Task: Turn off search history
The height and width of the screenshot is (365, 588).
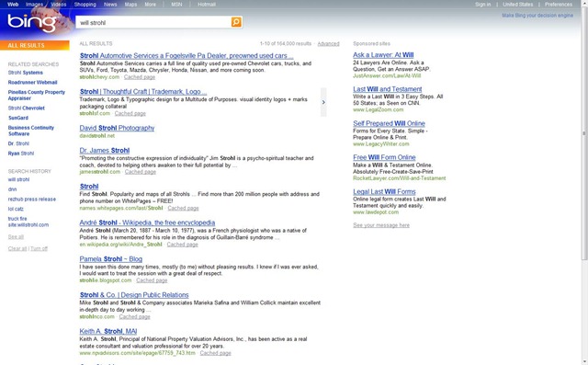Action: click(39, 249)
